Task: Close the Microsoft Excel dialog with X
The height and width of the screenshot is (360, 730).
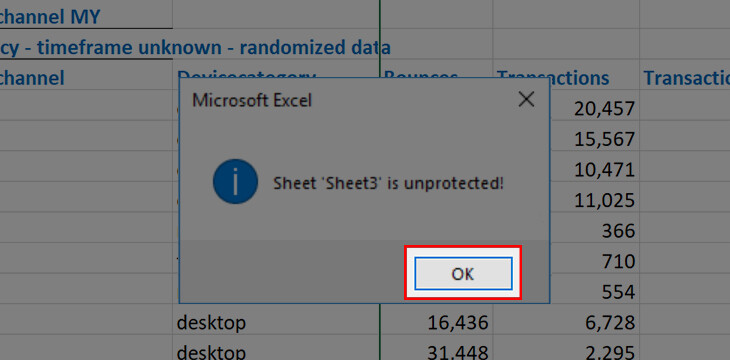Action: (x=526, y=99)
